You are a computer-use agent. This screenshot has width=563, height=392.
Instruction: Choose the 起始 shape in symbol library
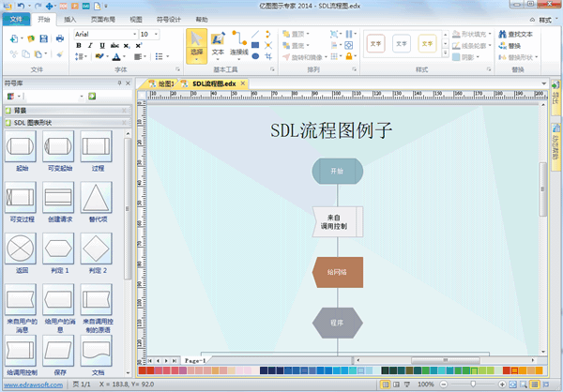[x=22, y=150]
